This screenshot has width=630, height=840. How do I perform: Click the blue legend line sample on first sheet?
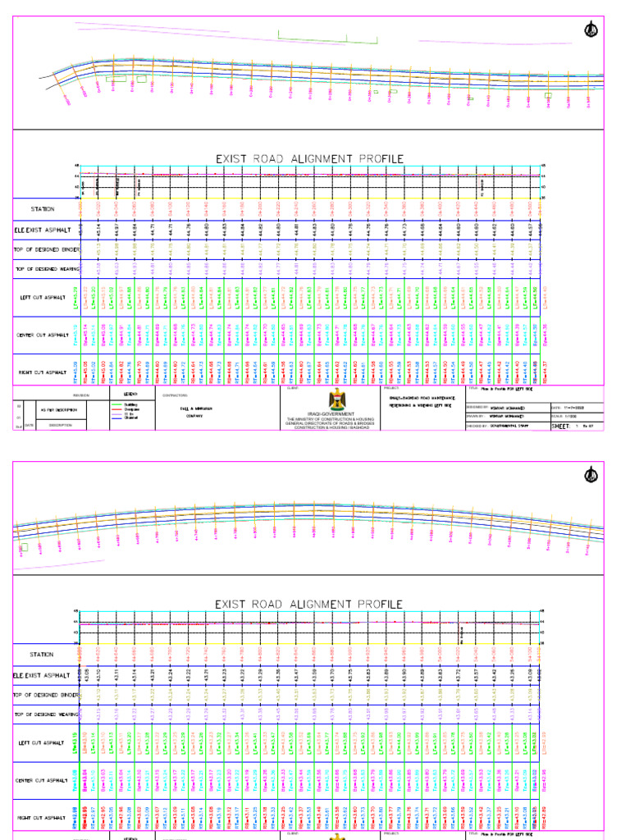pos(116,418)
